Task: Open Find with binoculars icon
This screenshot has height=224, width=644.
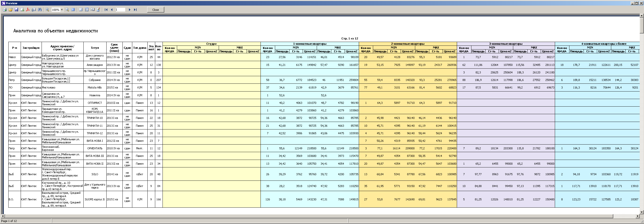Action: [40, 10]
